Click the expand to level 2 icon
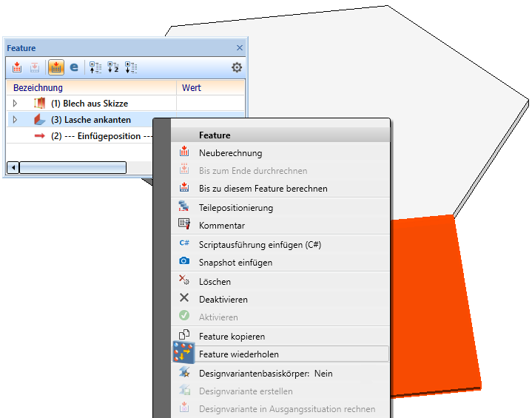 113,67
